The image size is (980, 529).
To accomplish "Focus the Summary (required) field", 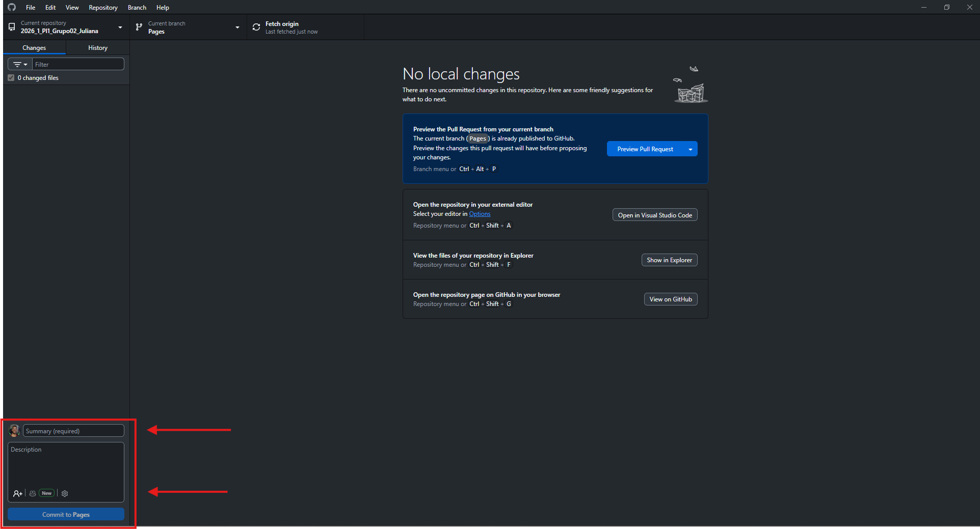I will coord(73,431).
